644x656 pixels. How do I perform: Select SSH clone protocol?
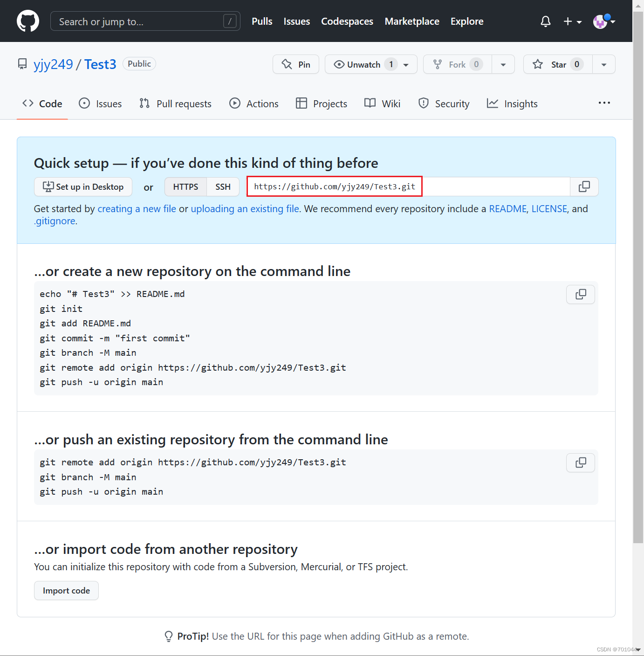point(223,186)
